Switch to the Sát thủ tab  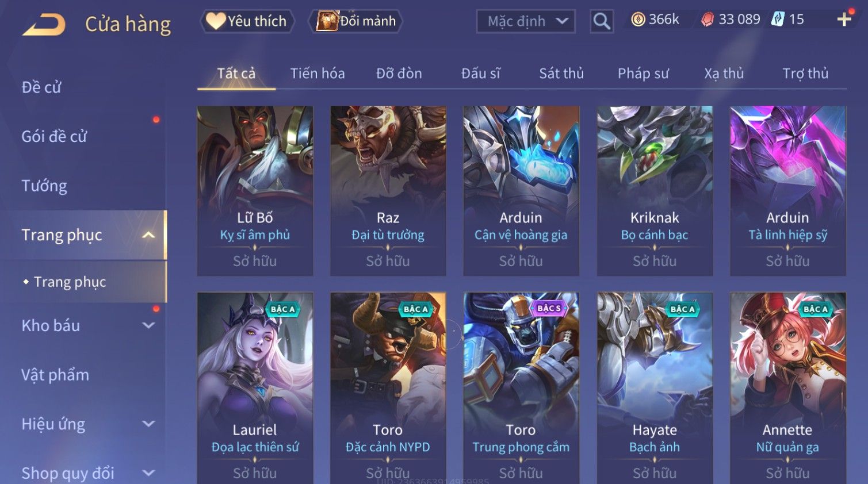click(561, 74)
